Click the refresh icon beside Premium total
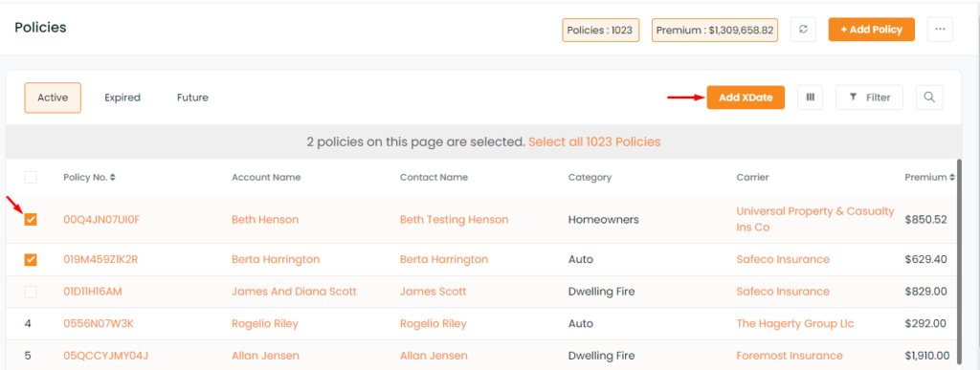Viewport: 980px width, 370px height. pyautogui.click(x=803, y=30)
